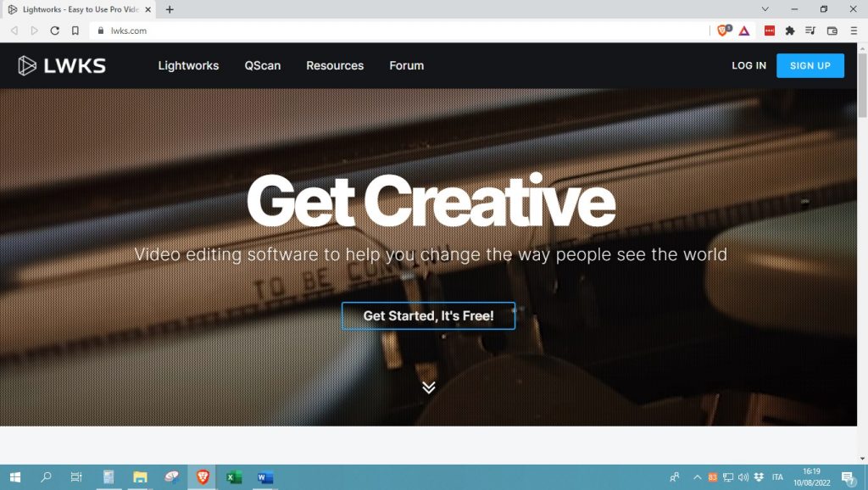The height and width of the screenshot is (490, 868).
Task: Bookmark this page with bookmark icon
Action: (75, 31)
